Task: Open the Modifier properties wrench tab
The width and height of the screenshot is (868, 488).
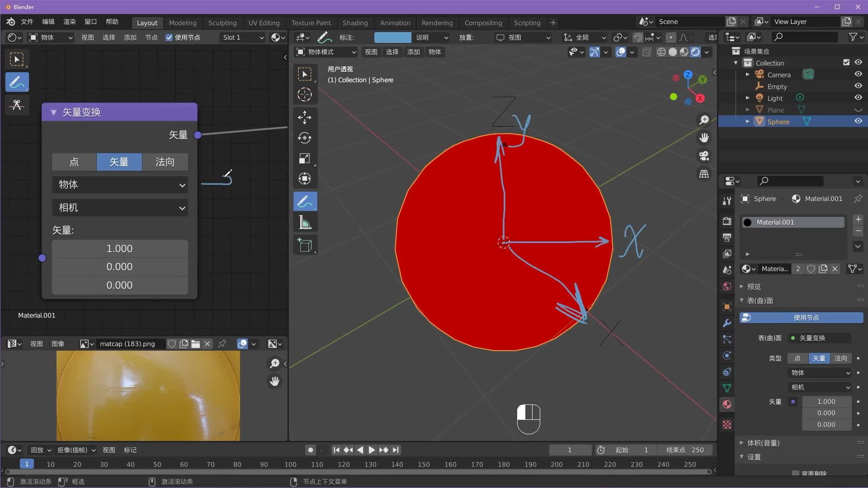Action: pos(727,323)
